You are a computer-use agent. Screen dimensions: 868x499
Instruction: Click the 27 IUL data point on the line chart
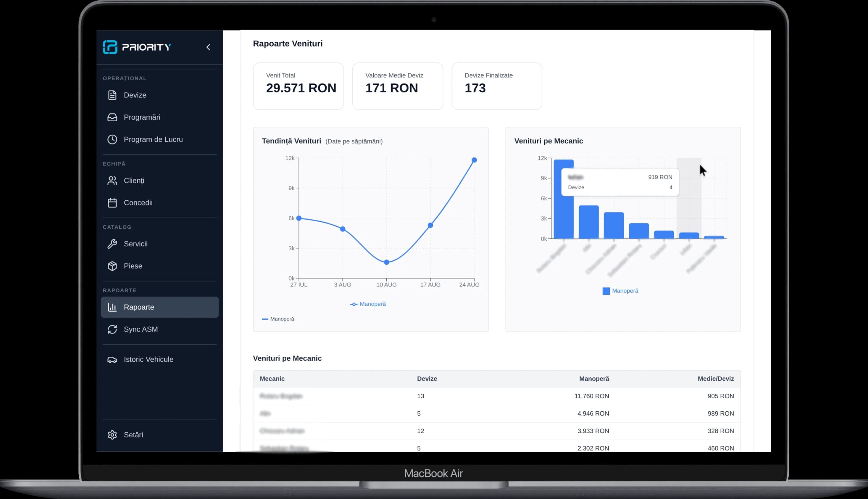click(299, 218)
